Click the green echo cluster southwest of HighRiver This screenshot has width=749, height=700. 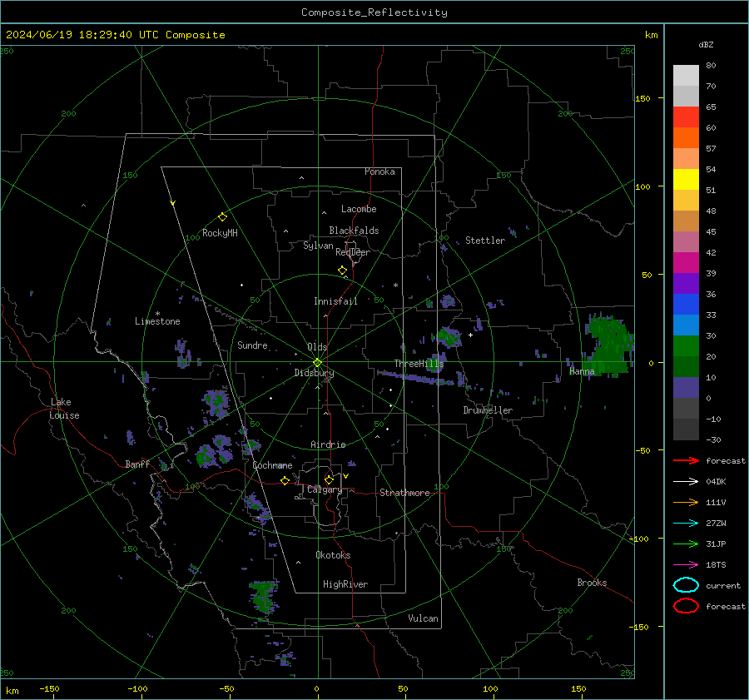point(264,596)
